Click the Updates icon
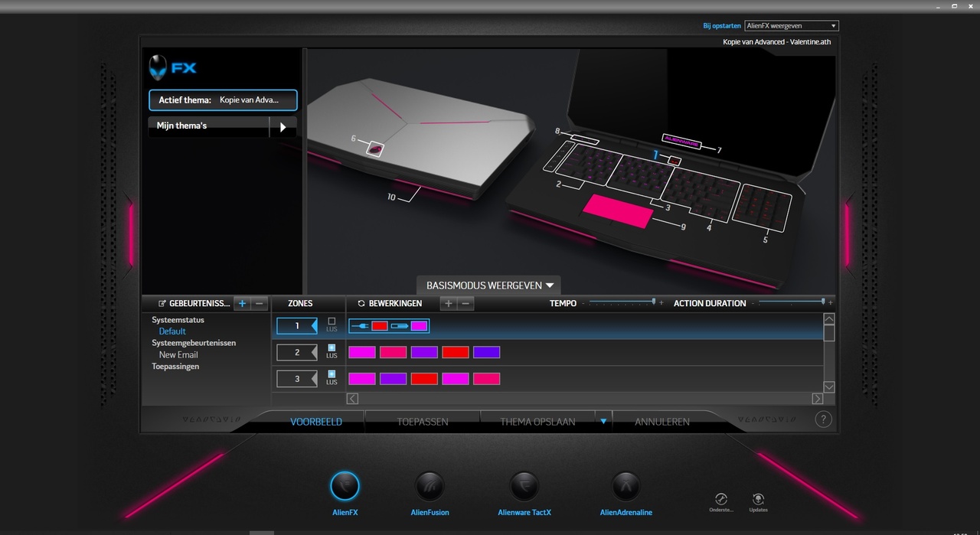The width and height of the screenshot is (980, 535). [757, 500]
